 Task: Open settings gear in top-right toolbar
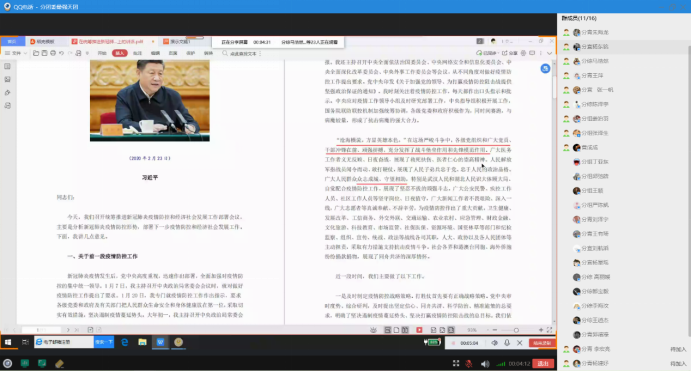pyautogui.click(x=524, y=53)
